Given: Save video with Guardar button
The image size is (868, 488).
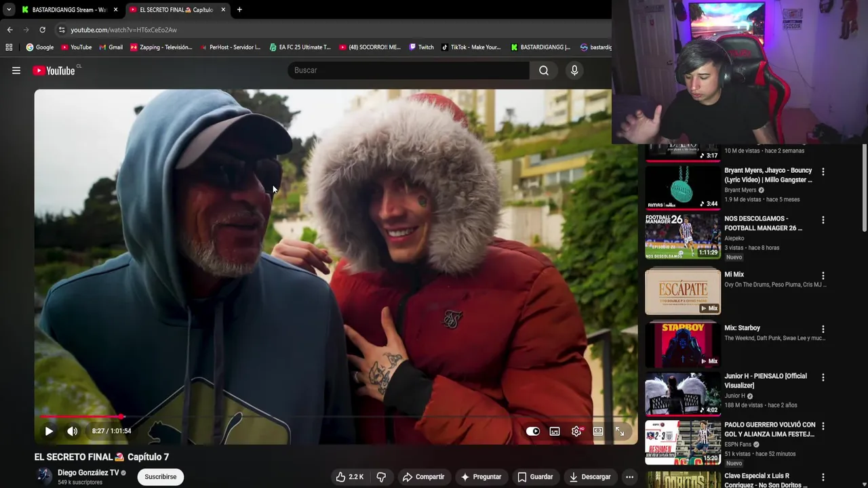Looking at the screenshot, I should click(x=535, y=477).
